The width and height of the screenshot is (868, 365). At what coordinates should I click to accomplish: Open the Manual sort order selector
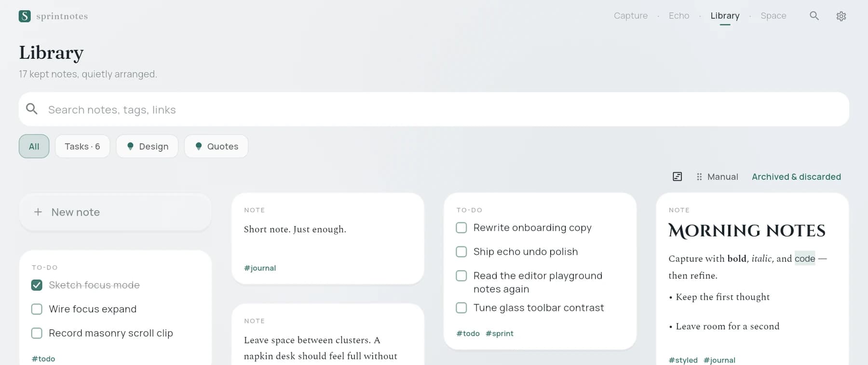click(717, 177)
